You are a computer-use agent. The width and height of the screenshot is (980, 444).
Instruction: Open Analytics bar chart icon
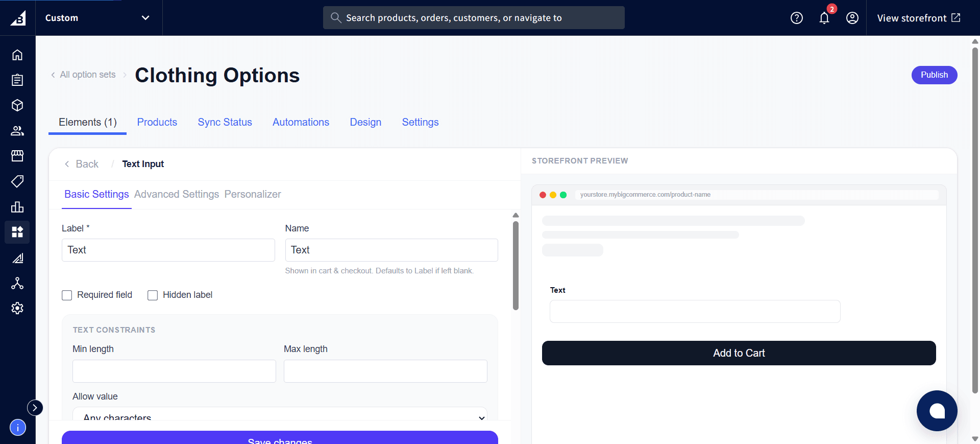coord(17,207)
